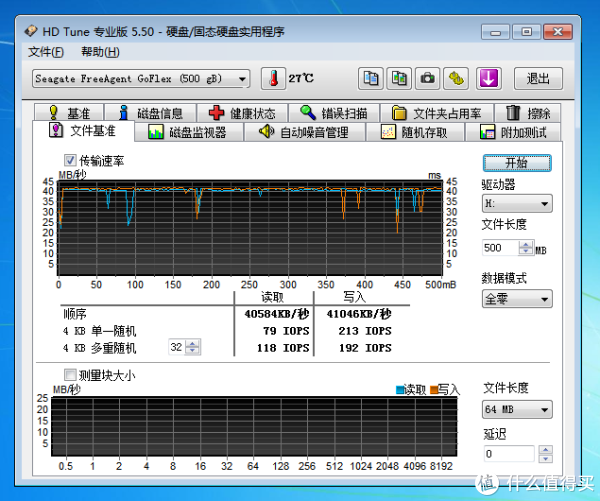Click the 500 file length input field

click(501, 248)
